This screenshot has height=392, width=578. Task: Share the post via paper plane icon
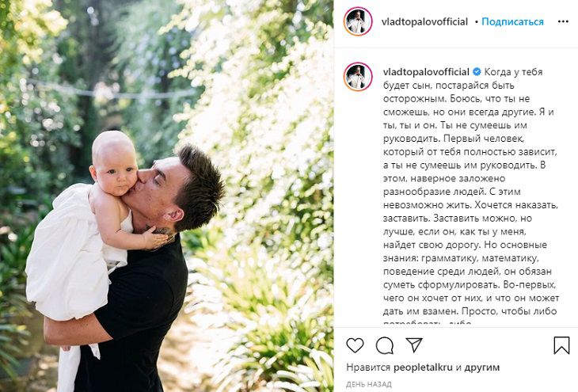(x=414, y=344)
